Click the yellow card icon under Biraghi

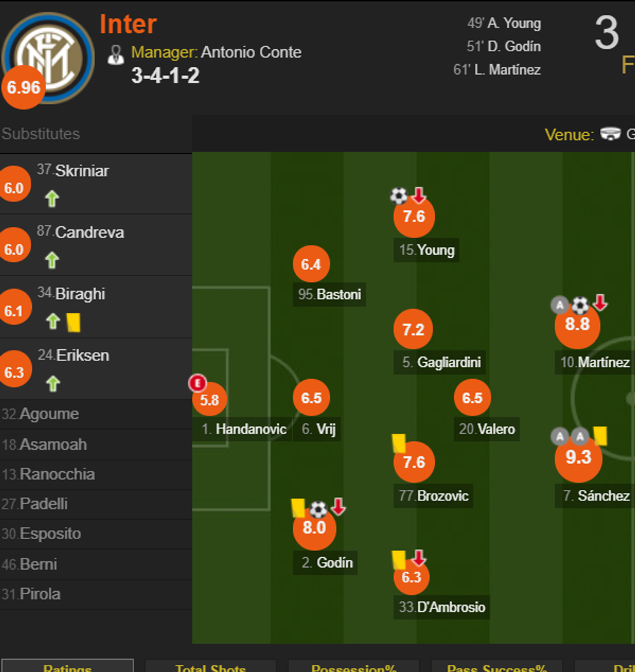point(73,321)
